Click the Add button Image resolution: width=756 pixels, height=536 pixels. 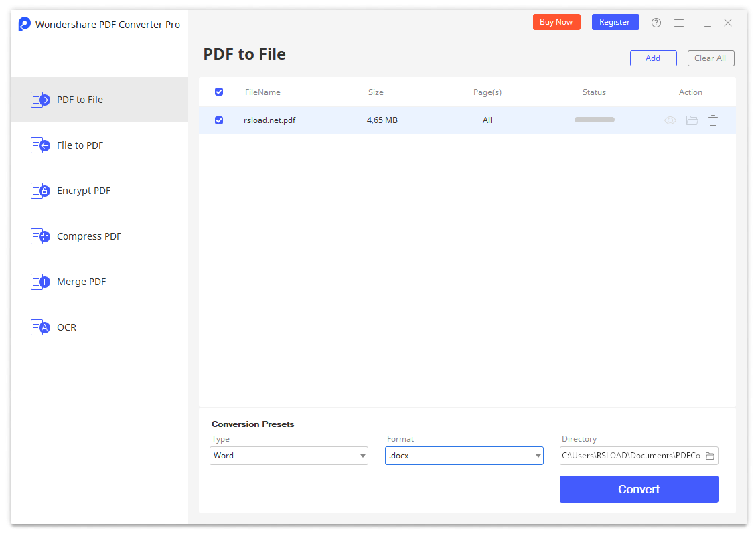(x=653, y=58)
